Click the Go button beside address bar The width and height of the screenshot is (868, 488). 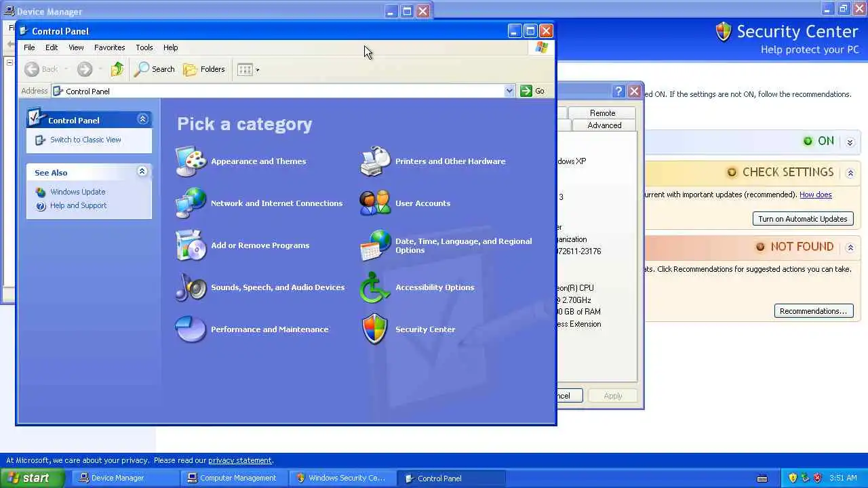point(532,91)
